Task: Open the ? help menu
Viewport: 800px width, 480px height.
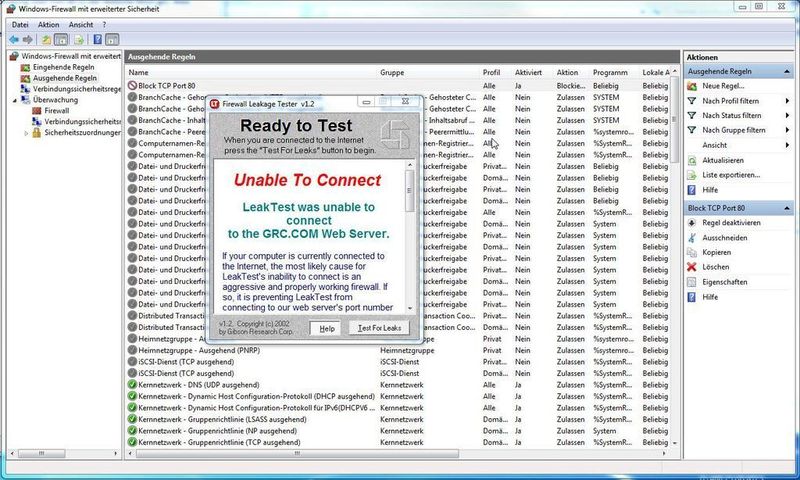Action: 104,24
